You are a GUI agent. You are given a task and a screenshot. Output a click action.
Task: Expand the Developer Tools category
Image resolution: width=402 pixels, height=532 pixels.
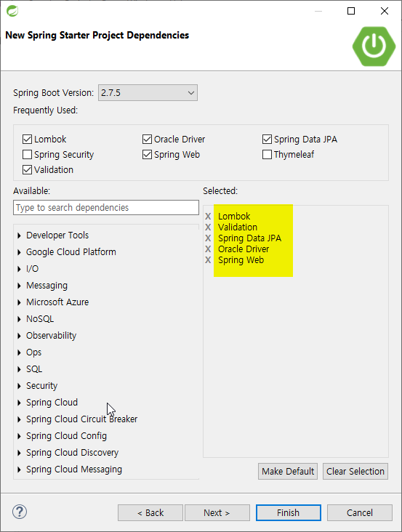tap(20, 235)
